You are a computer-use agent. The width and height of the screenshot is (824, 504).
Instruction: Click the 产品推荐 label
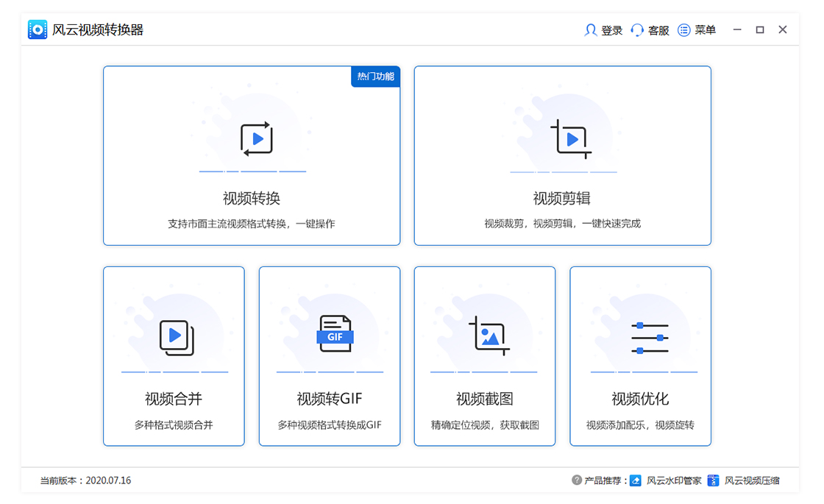click(x=605, y=480)
